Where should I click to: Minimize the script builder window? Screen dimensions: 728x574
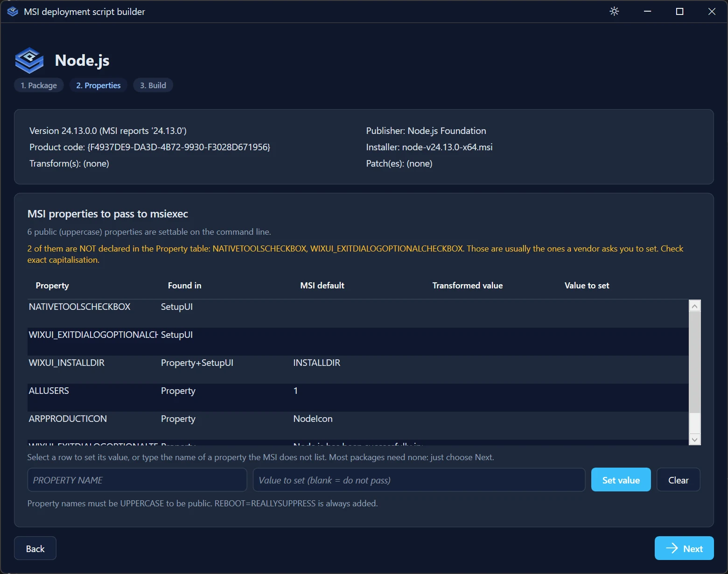(647, 11)
